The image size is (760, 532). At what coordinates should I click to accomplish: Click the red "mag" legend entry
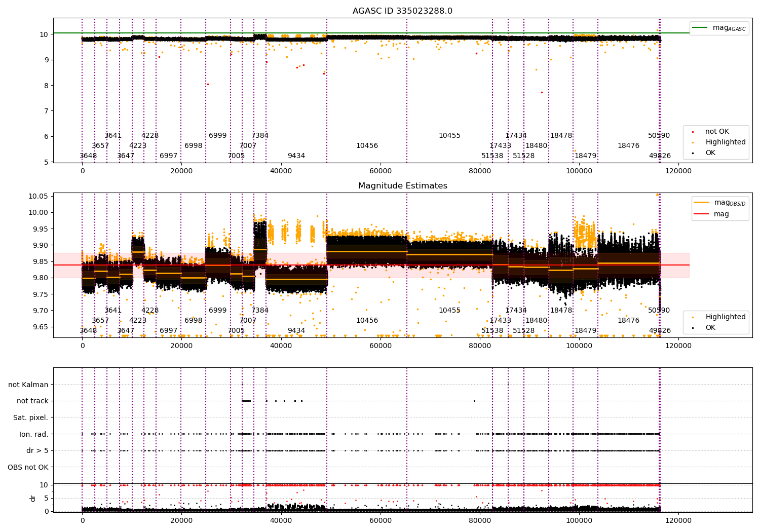tap(711, 214)
